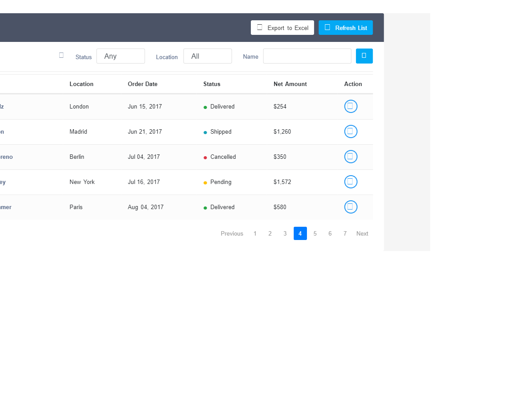
Task: Open the Status filter dropdown showing Any
Action: click(x=121, y=56)
